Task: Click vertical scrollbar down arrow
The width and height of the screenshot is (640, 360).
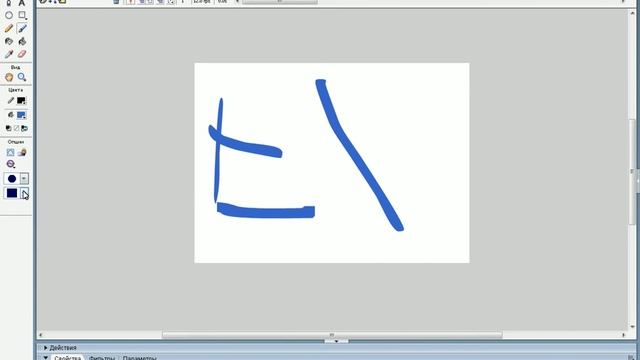Action: click(632, 327)
